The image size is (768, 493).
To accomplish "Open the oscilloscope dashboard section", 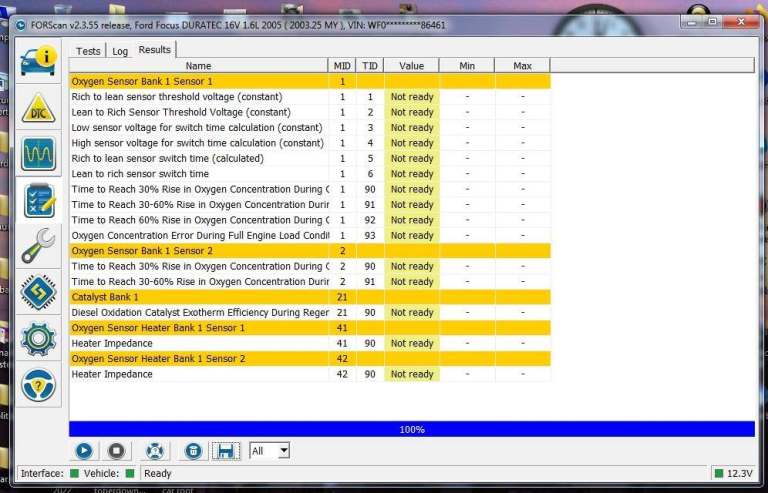I will coord(38,154).
